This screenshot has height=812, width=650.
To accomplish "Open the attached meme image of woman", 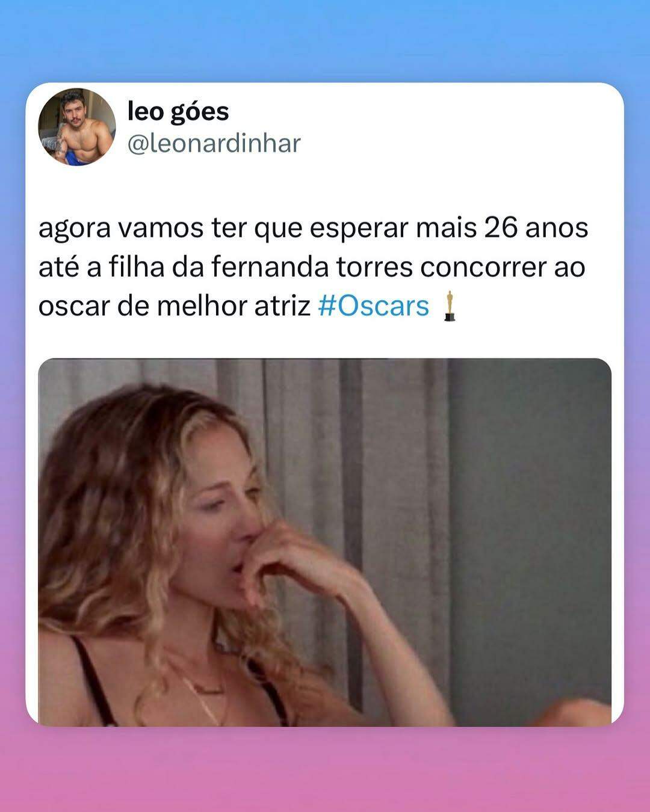I will 325,542.
